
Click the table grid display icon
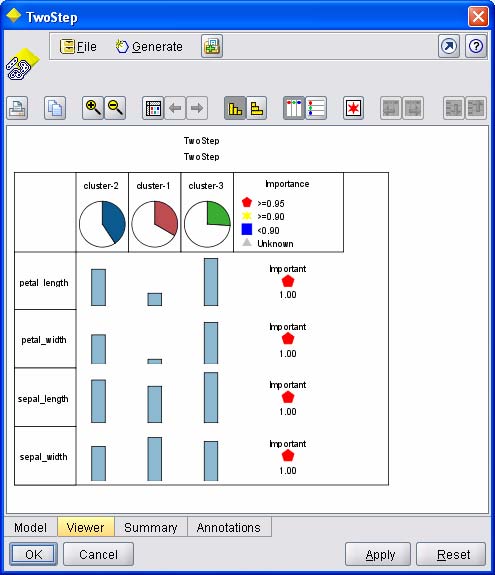click(153, 108)
